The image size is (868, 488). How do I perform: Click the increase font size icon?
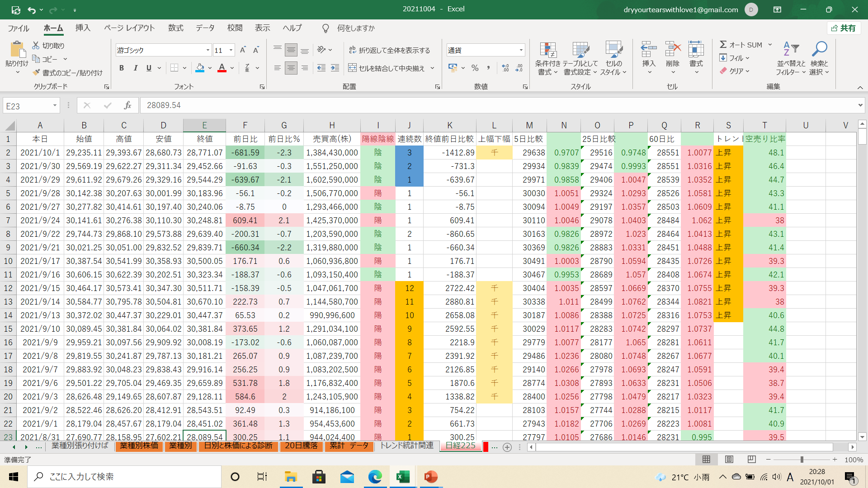tap(243, 50)
